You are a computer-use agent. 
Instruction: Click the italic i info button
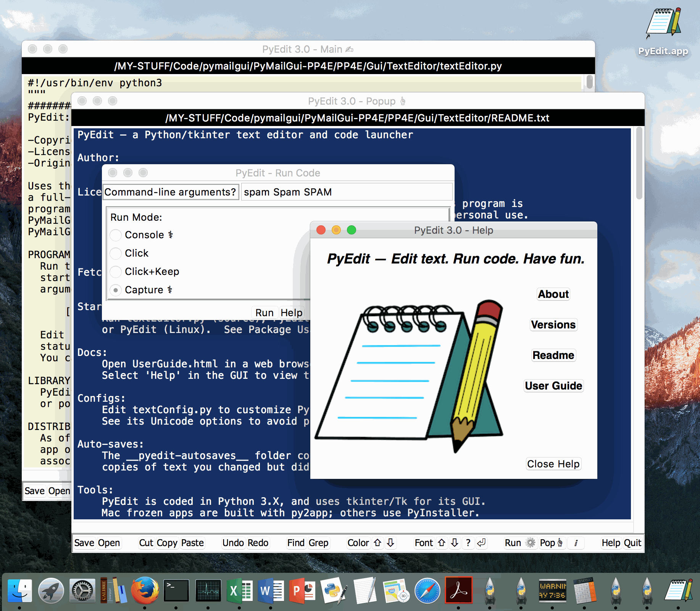(x=576, y=543)
